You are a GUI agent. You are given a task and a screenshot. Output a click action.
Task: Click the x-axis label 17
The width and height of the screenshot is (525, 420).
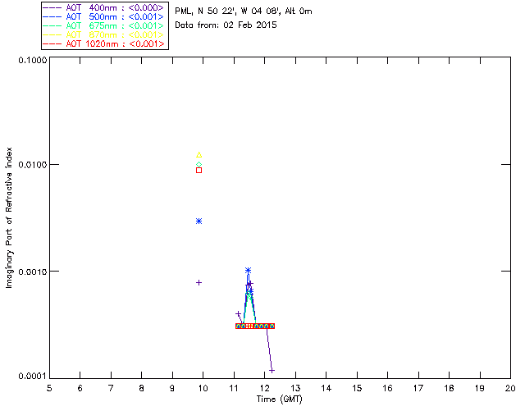418,389
